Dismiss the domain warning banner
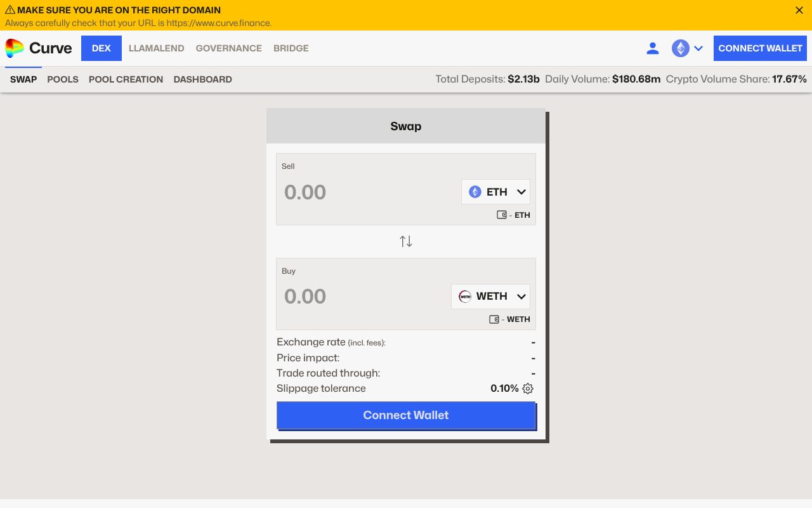Screen dimensions: 812x508 point(799,10)
